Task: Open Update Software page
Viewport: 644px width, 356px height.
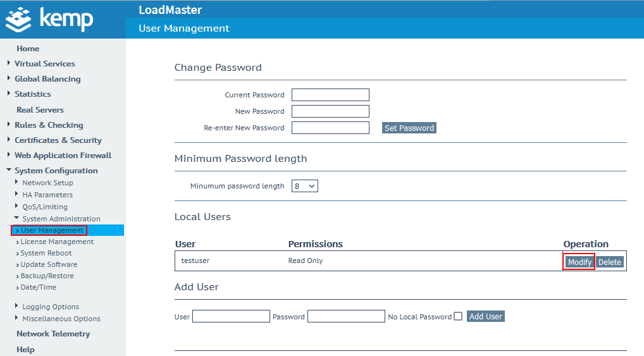Action: click(x=49, y=264)
